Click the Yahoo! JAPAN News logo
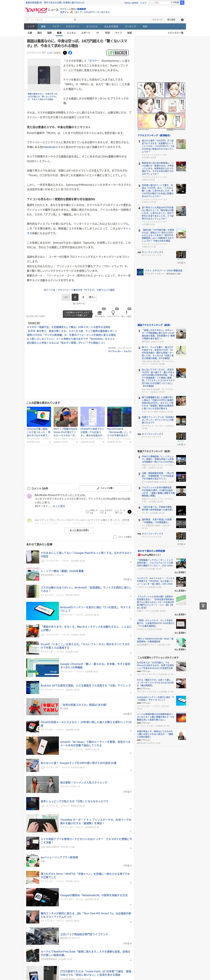 tap(42, 10)
